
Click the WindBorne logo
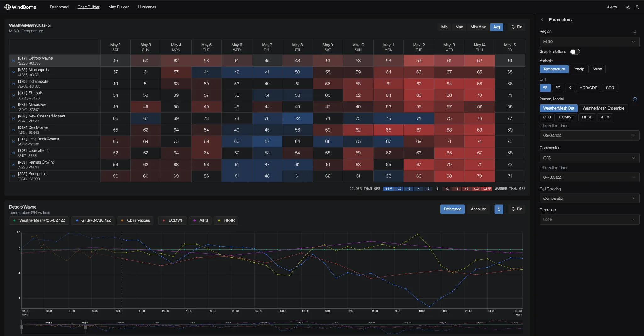(20, 7)
